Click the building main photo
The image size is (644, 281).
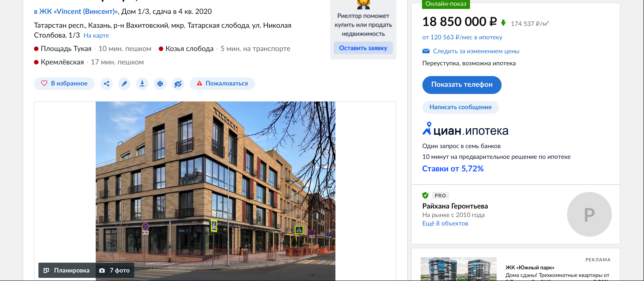[x=215, y=191]
